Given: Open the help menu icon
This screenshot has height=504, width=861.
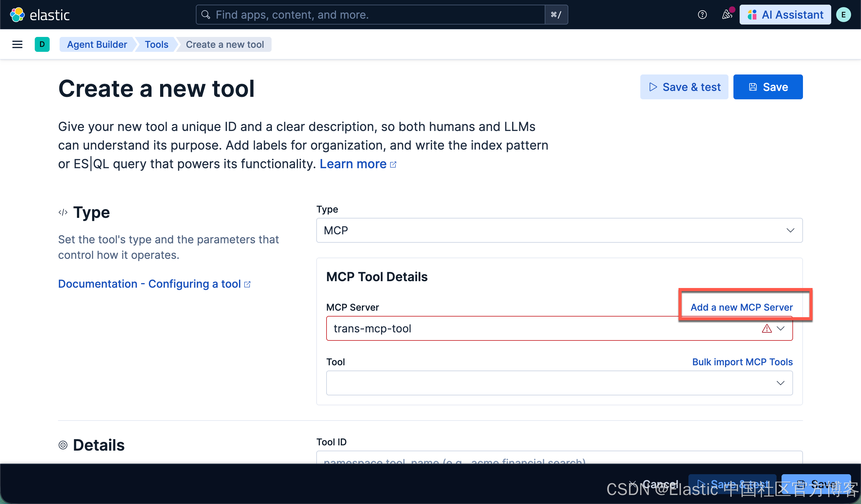Looking at the screenshot, I should click(x=702, y=15).
